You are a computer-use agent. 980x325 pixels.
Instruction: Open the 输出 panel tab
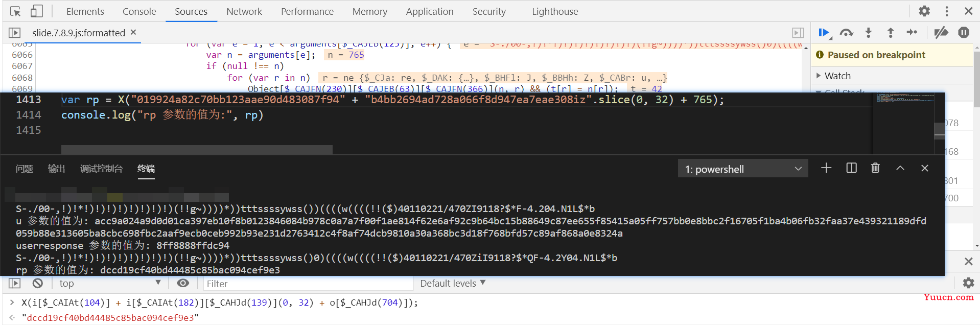(56, 169)
